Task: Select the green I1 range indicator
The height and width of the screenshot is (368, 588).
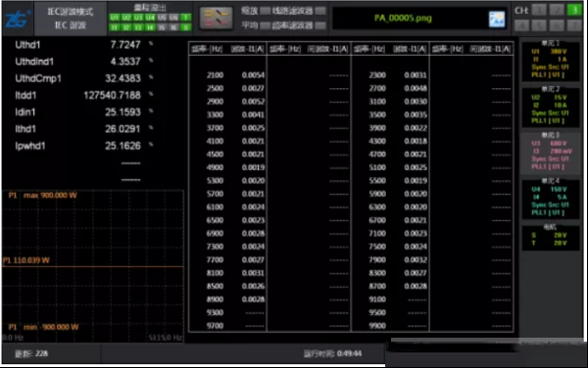Action: [x=115, y=27]
